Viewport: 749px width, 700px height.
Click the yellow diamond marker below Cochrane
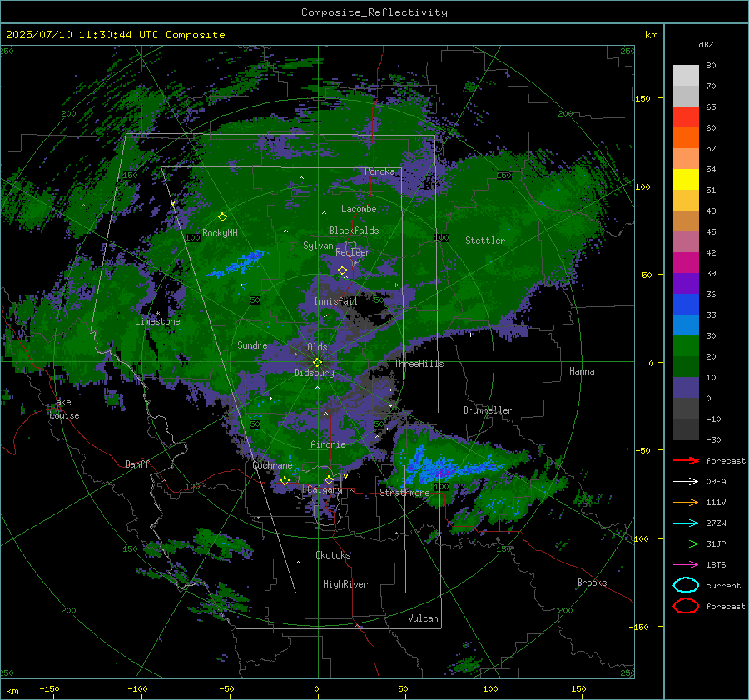point(285,480)
